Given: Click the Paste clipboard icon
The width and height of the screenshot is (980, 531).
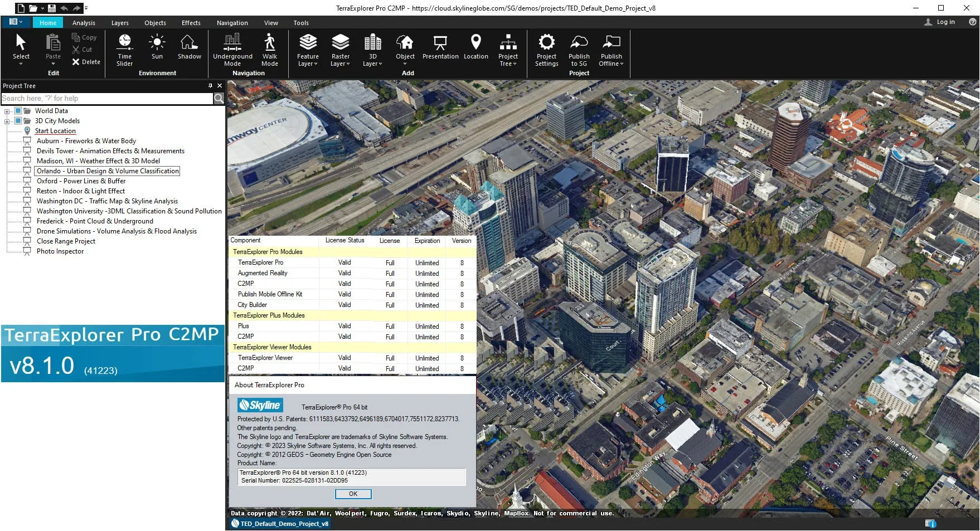Looking at the screenshot, I should coord(53,42).
